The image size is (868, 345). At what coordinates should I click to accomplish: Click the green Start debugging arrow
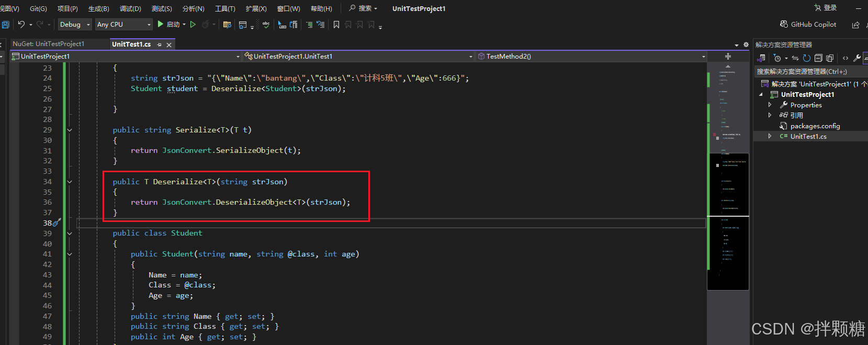click(161, 24)
